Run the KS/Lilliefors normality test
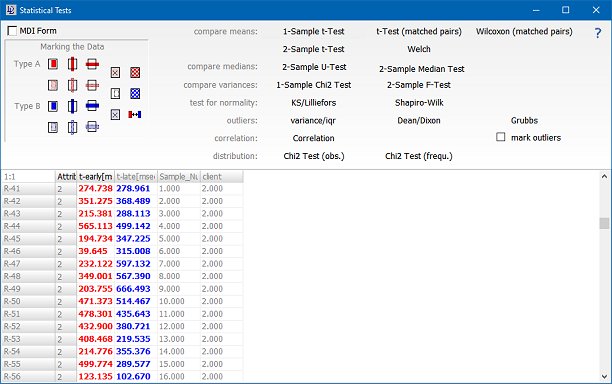The width and height of the screenshot is (612, 384). (x=313, y=103)
